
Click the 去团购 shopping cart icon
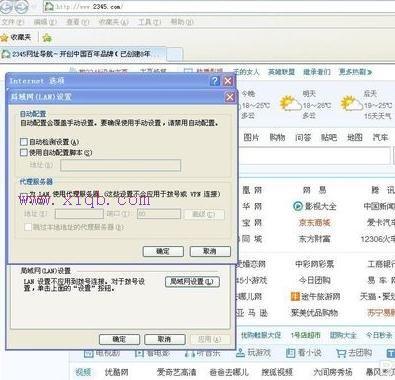341,353
